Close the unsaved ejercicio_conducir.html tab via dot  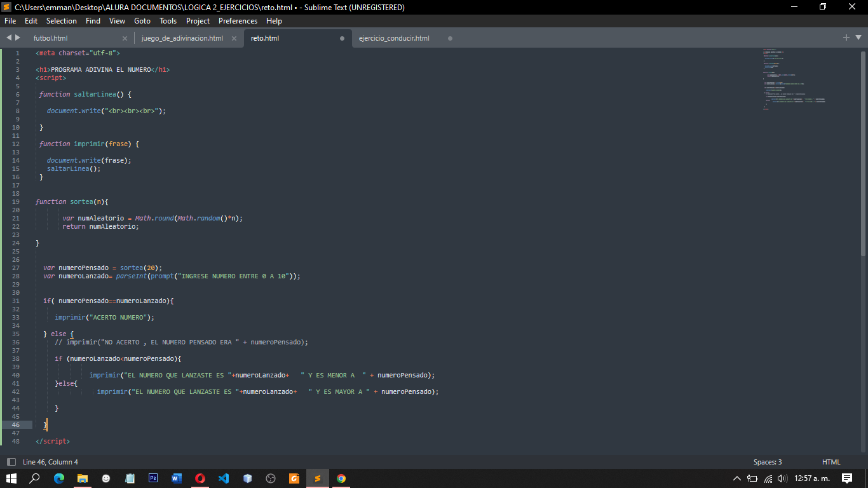tap(450, 38)
